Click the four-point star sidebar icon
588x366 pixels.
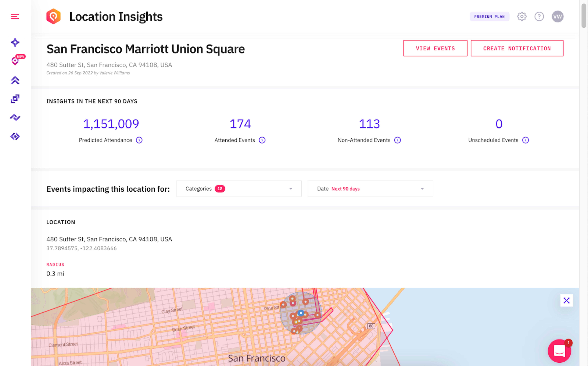tap(15, 42)
